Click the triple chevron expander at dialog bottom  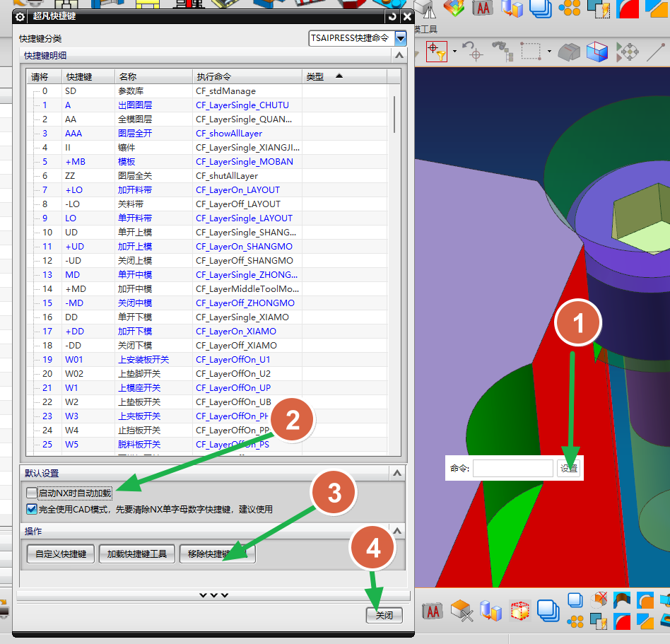click(x=213, y=595)
